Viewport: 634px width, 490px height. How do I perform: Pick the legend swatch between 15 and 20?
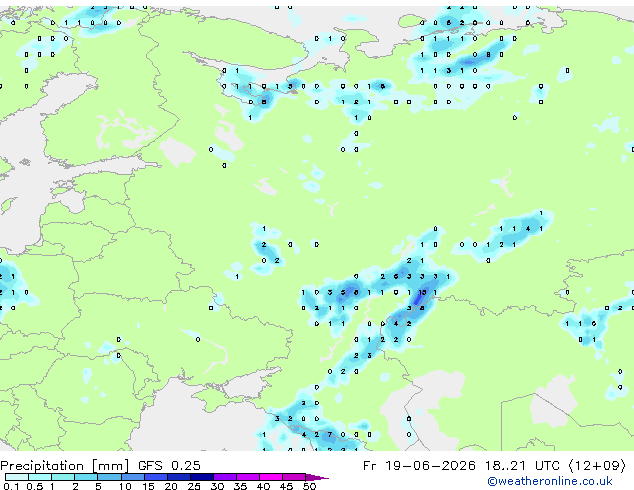coord(156,477)
